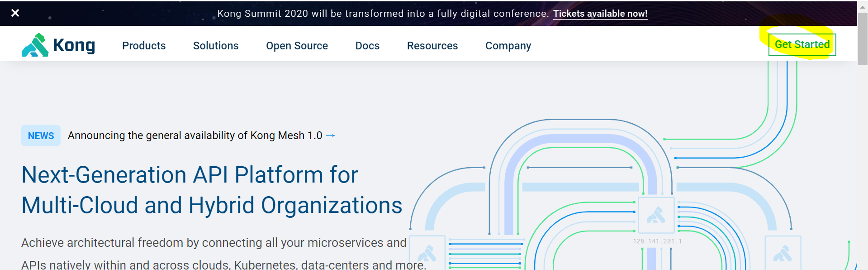Screen dimensions: 868x270
Task: Open the Open Source menu
Action: [297, 46]
